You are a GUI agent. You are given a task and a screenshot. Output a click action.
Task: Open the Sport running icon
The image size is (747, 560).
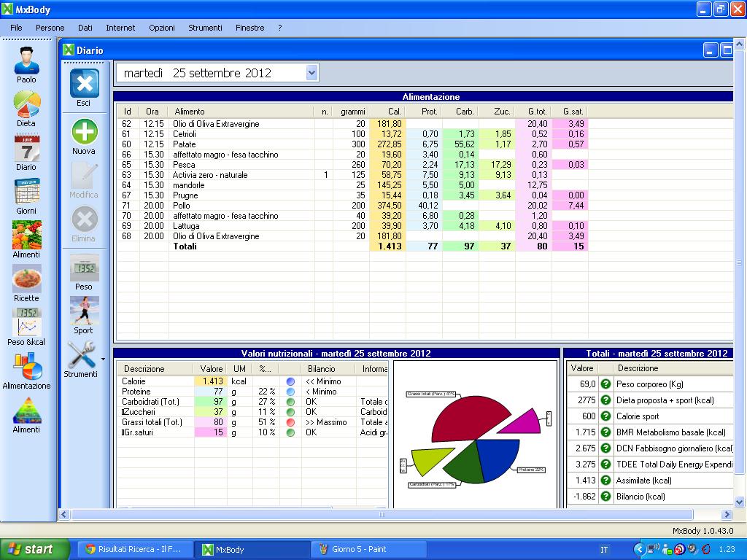point(84,311)
